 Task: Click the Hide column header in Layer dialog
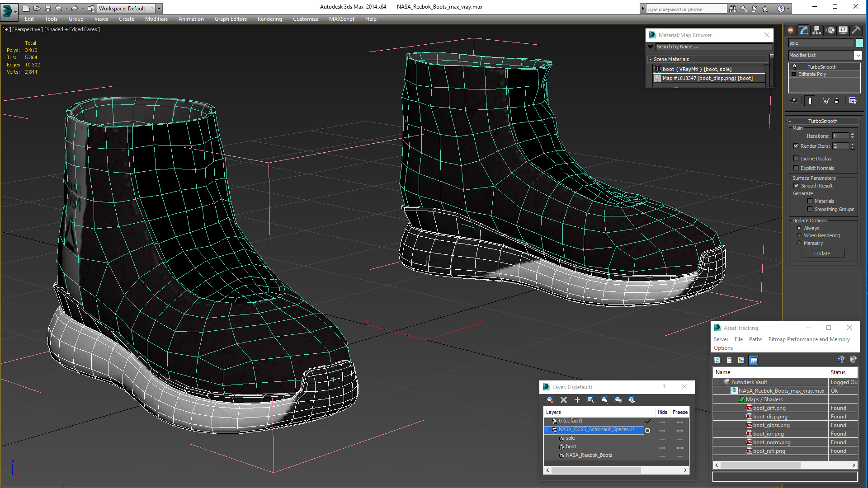[x=663, y=412]
